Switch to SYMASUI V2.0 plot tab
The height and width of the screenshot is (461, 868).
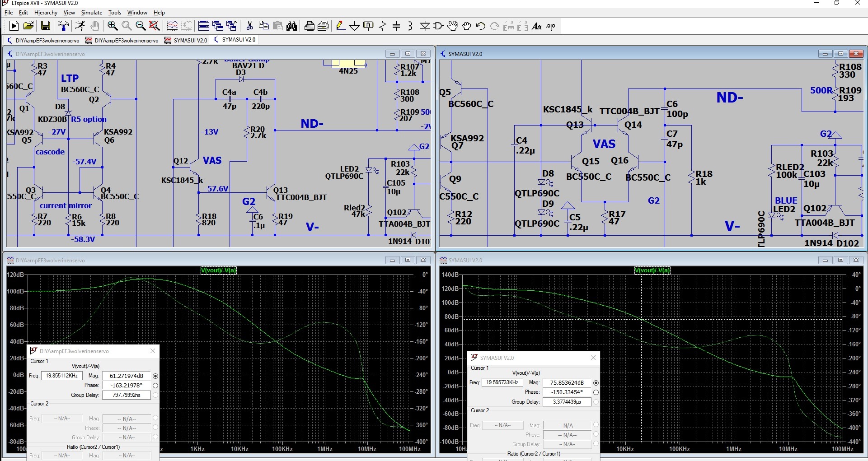coord(186,40)
